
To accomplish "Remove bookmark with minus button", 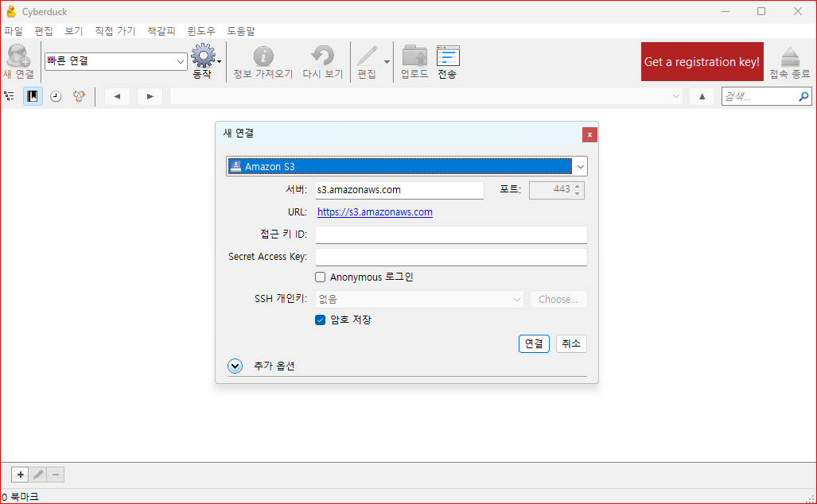I will [x=56, y=475].
